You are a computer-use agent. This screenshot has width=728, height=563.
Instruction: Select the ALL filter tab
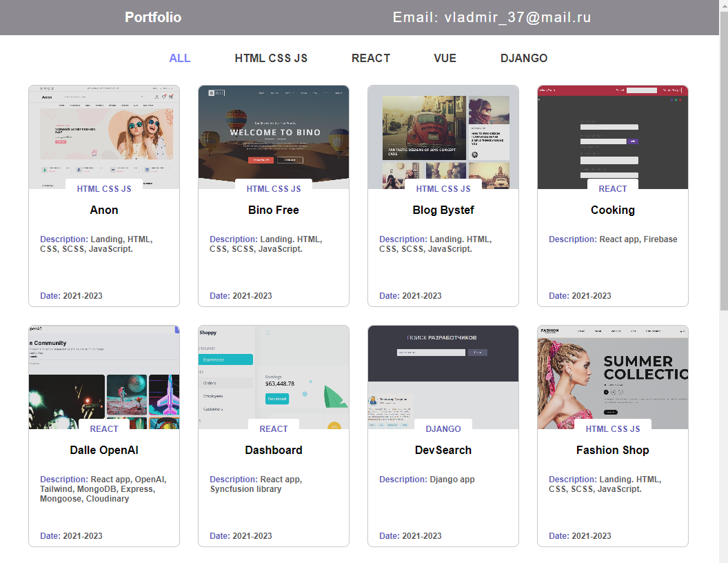pos(180,58)
